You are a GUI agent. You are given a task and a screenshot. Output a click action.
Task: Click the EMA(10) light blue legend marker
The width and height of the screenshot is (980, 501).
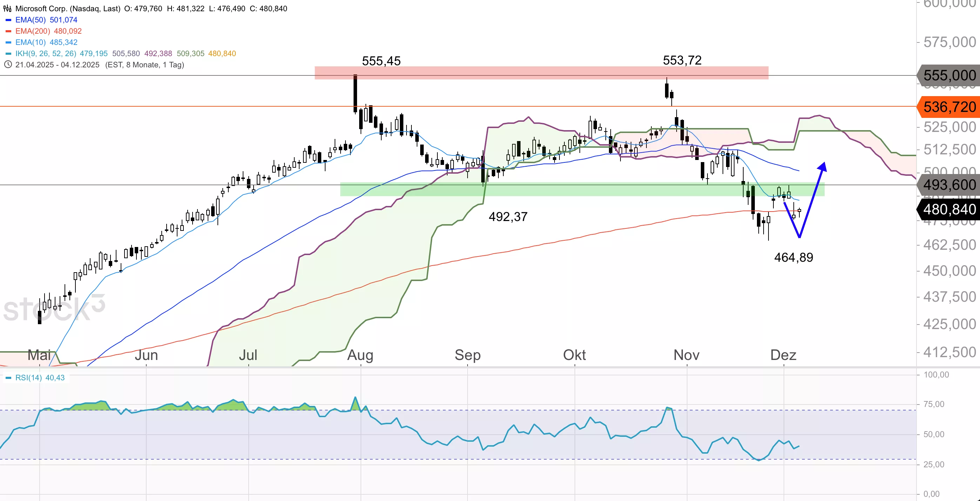[x=8, y=42]
